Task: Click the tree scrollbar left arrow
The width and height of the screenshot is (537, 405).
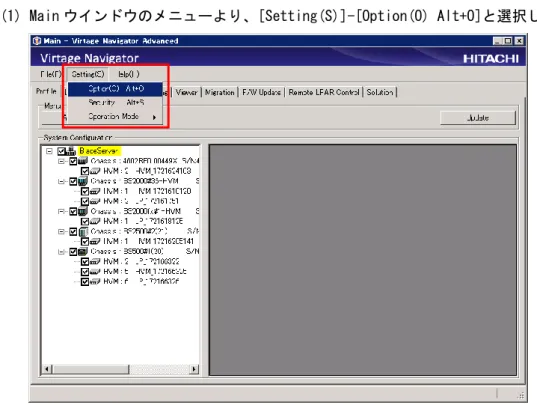Action: coord(48,369)
